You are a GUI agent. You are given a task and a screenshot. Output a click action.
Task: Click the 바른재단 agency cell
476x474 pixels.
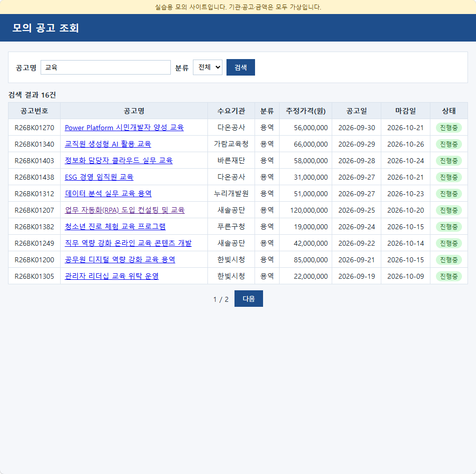coord(231,161)
